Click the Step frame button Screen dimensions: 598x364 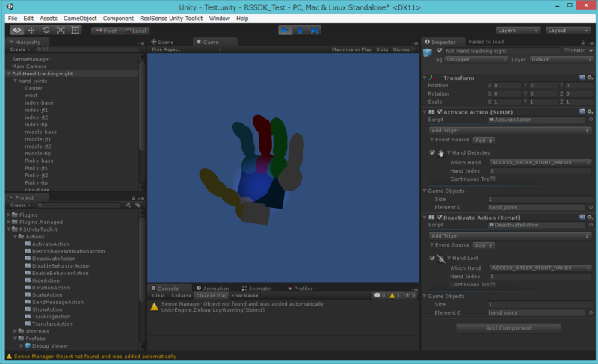click(314, 31)
